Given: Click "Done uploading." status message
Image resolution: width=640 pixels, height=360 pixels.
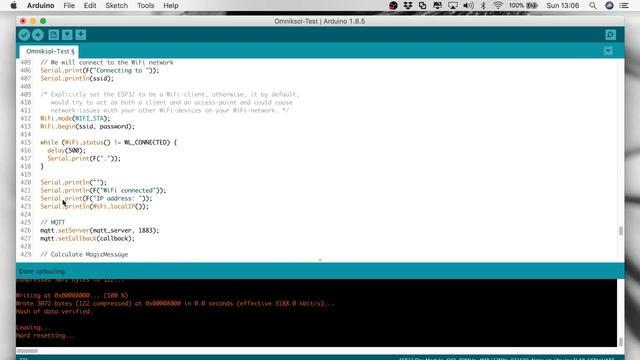Looking at the screenshot, I should 42,271.
